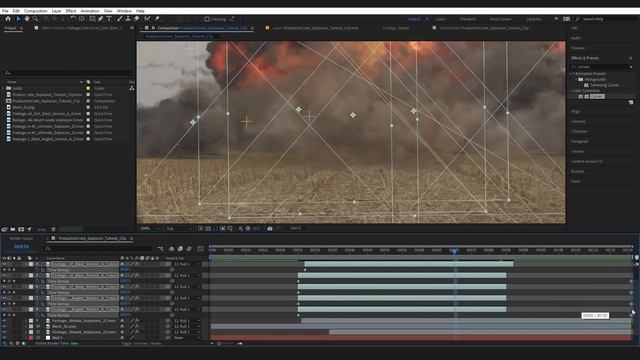Screen dimensions: 640x360
Task: Hide the Mech_01.png layer using its eye toggle
Action: point(4,326)
